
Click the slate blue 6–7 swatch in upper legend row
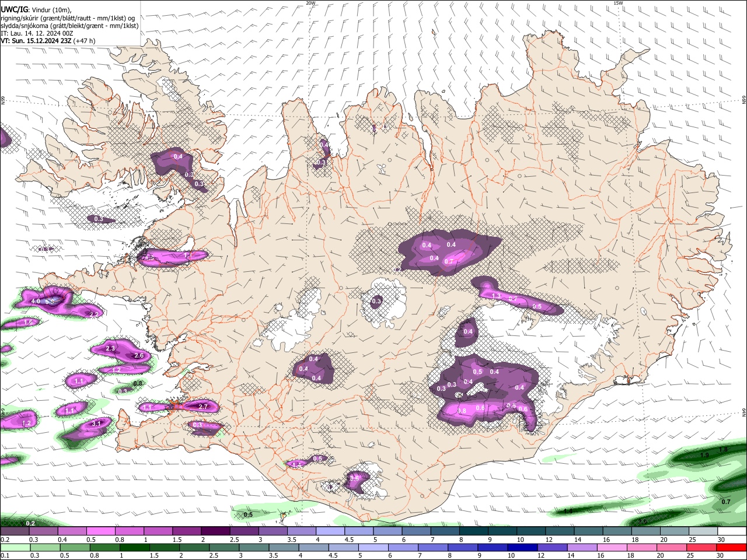(417, 531)
